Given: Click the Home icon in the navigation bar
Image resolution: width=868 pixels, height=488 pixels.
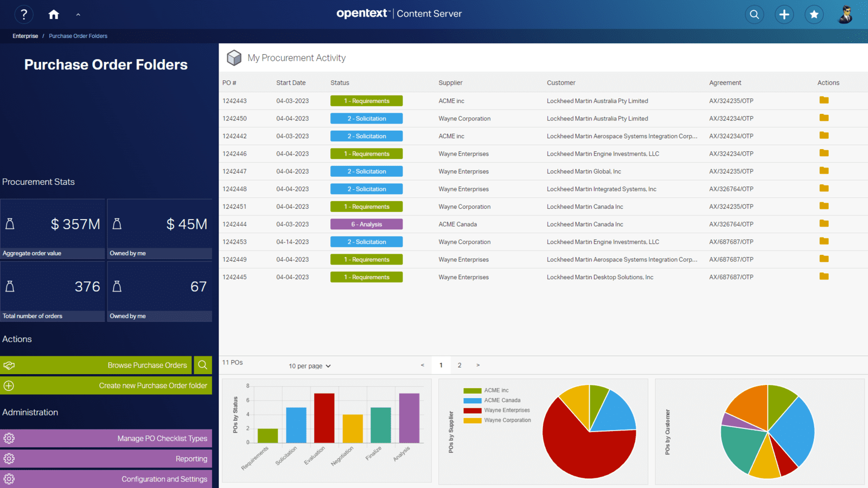Looking at the screenshot, I should click(x=53, y=14).
